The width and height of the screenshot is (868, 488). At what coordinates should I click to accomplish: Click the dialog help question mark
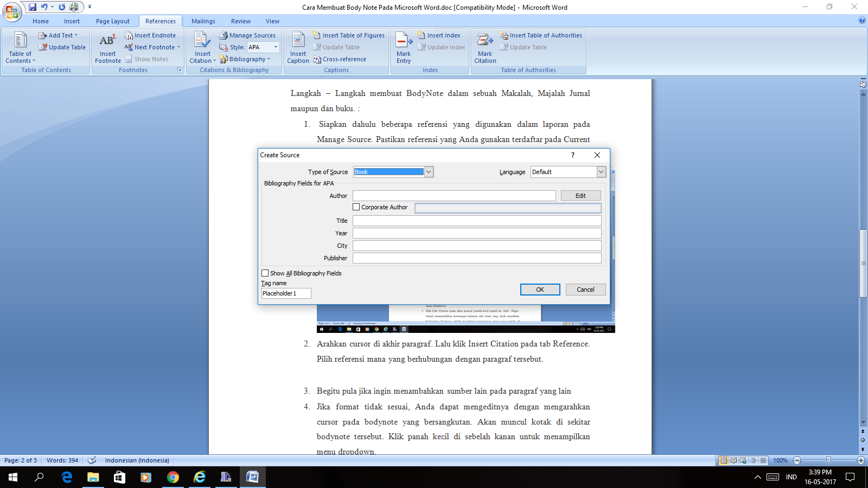(573, 155)
